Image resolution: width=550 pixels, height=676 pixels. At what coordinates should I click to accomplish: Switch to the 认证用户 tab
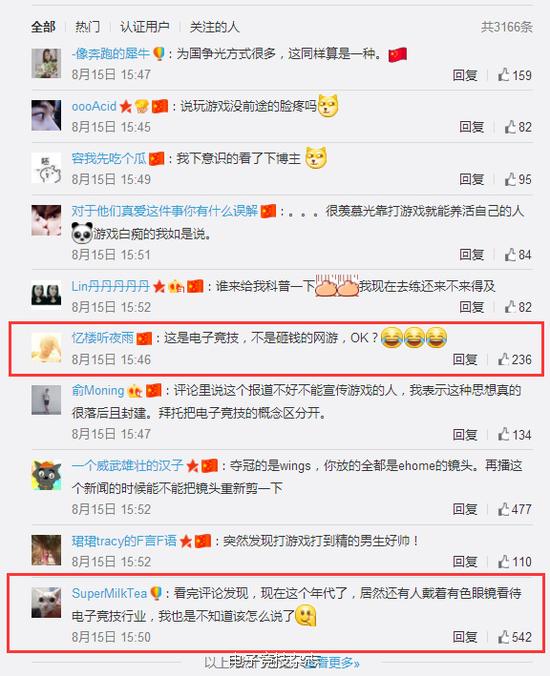[x=144, y=27]
